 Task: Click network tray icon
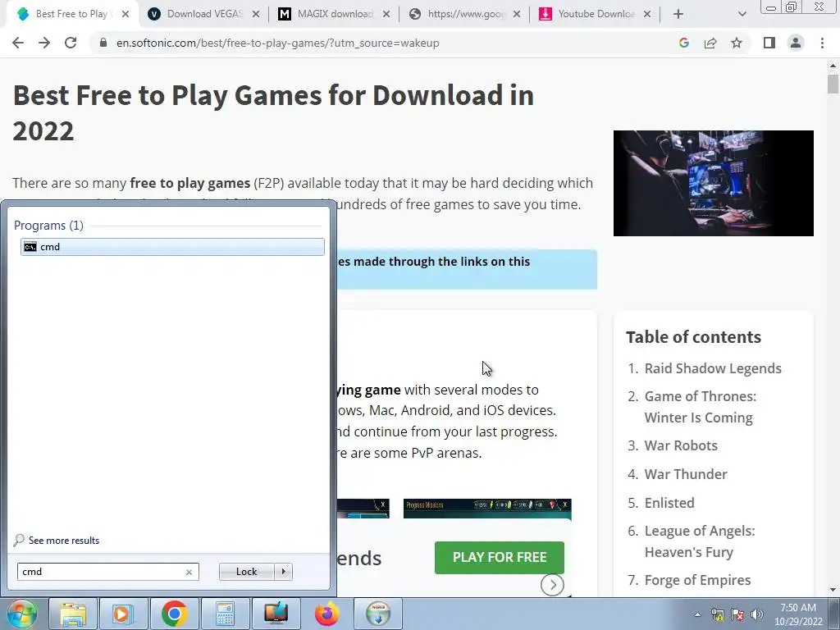pyautogui.click(x=717, y=614)
